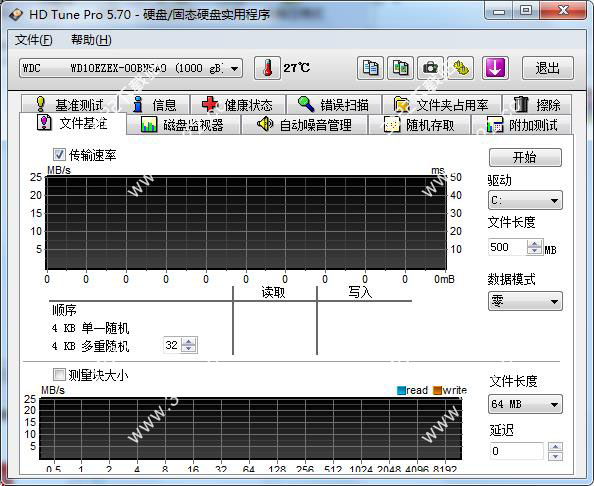
Task: Click the 写入 write column header
Action: 360,292
